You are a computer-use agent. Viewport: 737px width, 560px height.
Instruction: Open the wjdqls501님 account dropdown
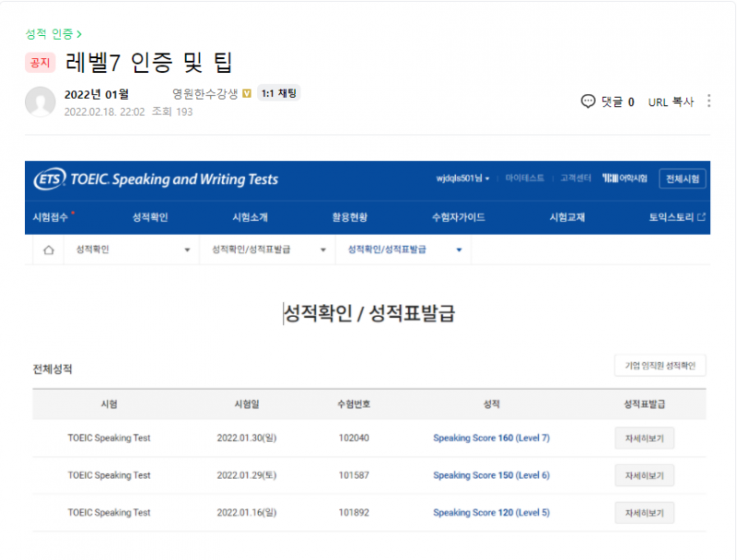click(x=462, y=179)
